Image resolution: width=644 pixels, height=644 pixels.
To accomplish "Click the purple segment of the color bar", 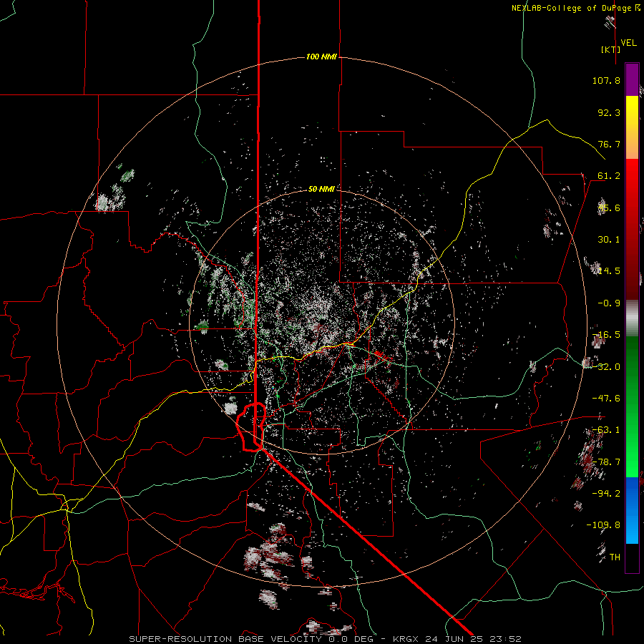I will tap(632, 79).
